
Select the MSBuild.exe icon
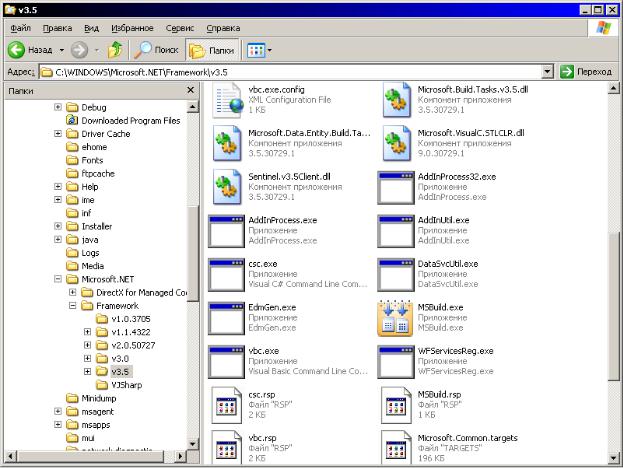coord(396,318)
